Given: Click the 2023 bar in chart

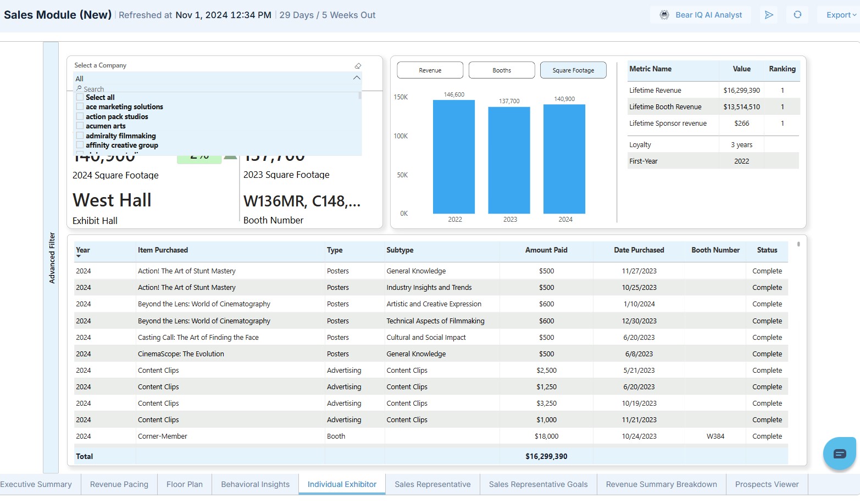Looking at the screenshot, I should (x=509, y=160).
